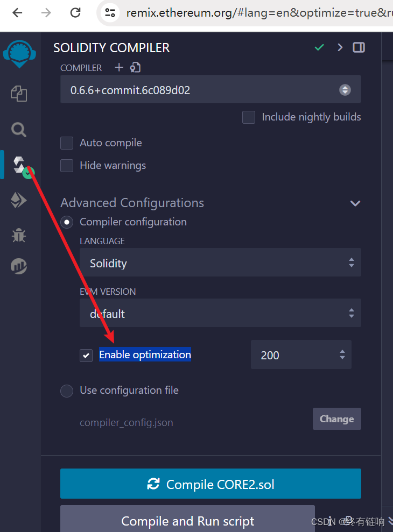This screenshot has width=393, height=532.
Task: Enable the Auto compile checkbox
Action: pos(67,143)
